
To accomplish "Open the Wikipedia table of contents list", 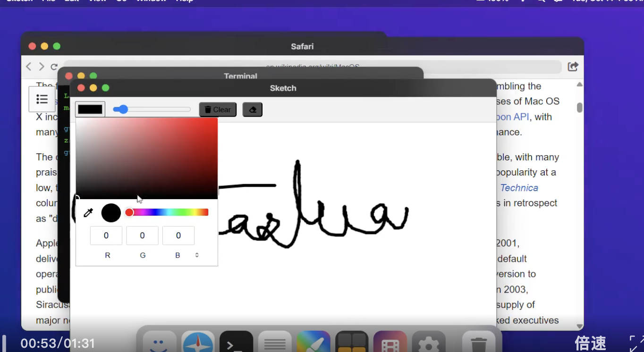I will tap(42, 99).
